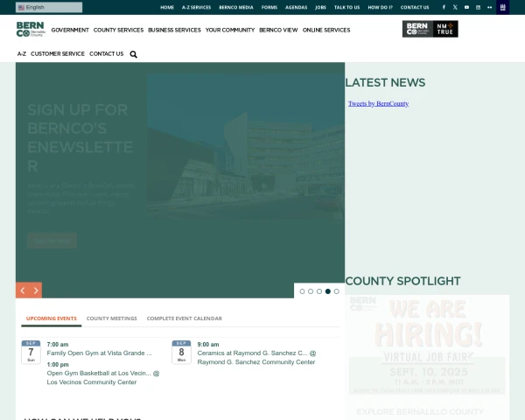Viewport: 525px width, 420px height.
Task: Open Agendas in top bar
Action: click(297, 7)
